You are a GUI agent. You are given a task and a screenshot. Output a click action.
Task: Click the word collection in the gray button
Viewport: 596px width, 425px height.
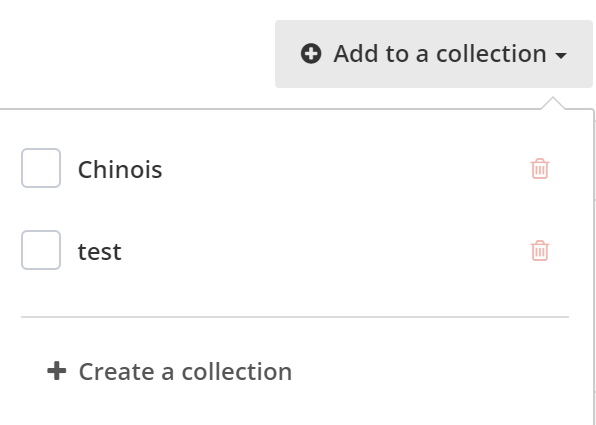tap(491, 54)
